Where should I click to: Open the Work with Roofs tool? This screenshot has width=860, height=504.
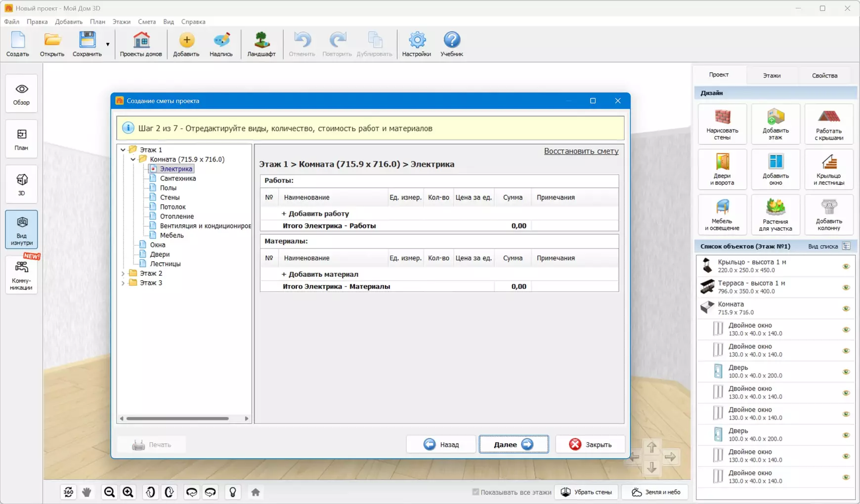828,124
